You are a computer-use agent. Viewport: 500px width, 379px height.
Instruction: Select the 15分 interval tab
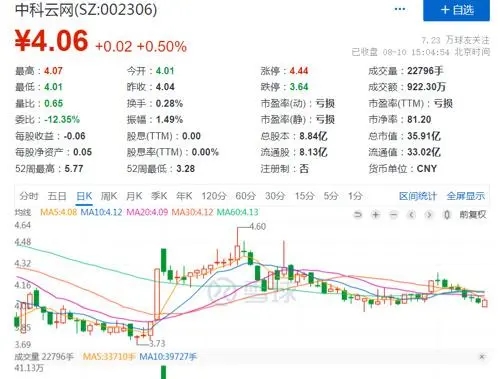(x=305, y=196)
